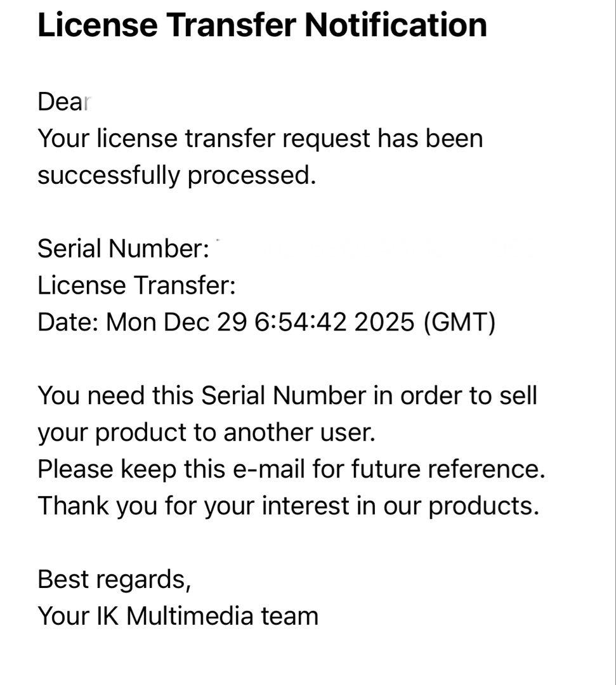This screenshot has height=685, width=616.
Task: Click the Serial Number: field label
Action: (123, 249)
